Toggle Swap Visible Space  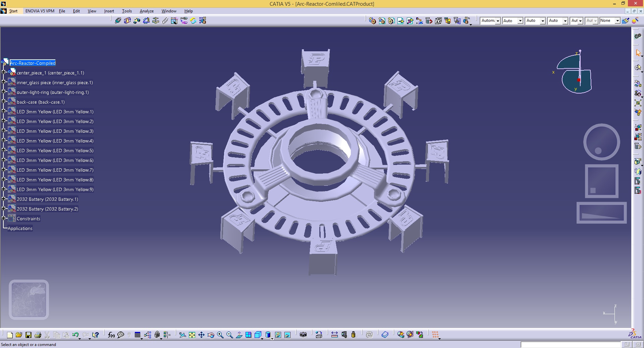(x=287, y=335)
